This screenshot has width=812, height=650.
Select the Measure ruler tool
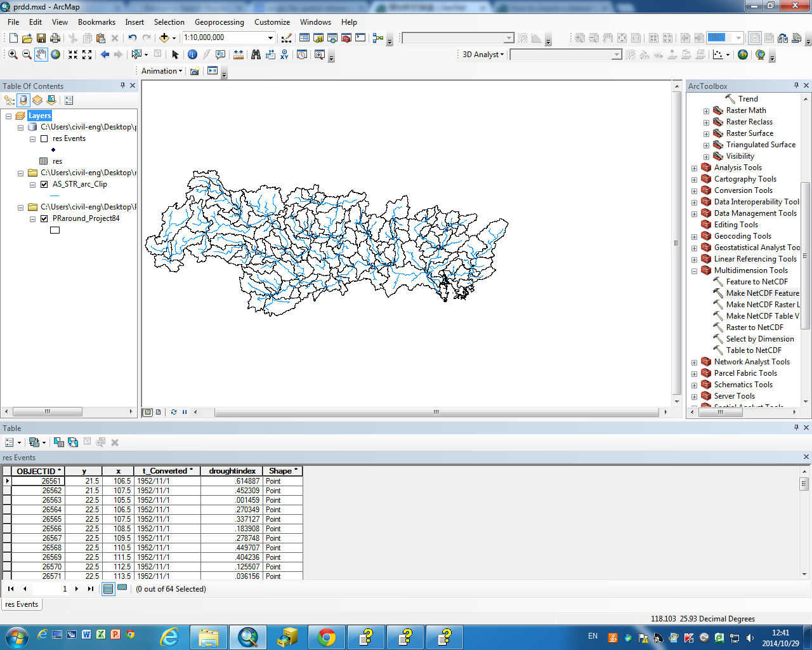click(x=239, y=55)
